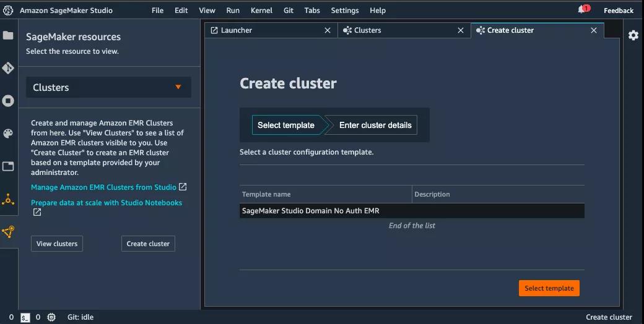
Task: Click the Amazon SageMaker Studio logo icon
Action: [8, 11]
